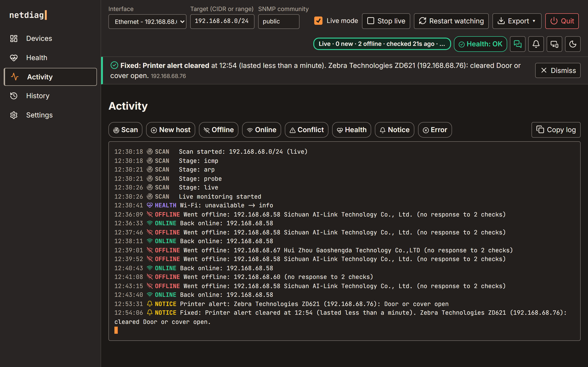Toggle the Conflict log filter

click(x=306, y=130)
